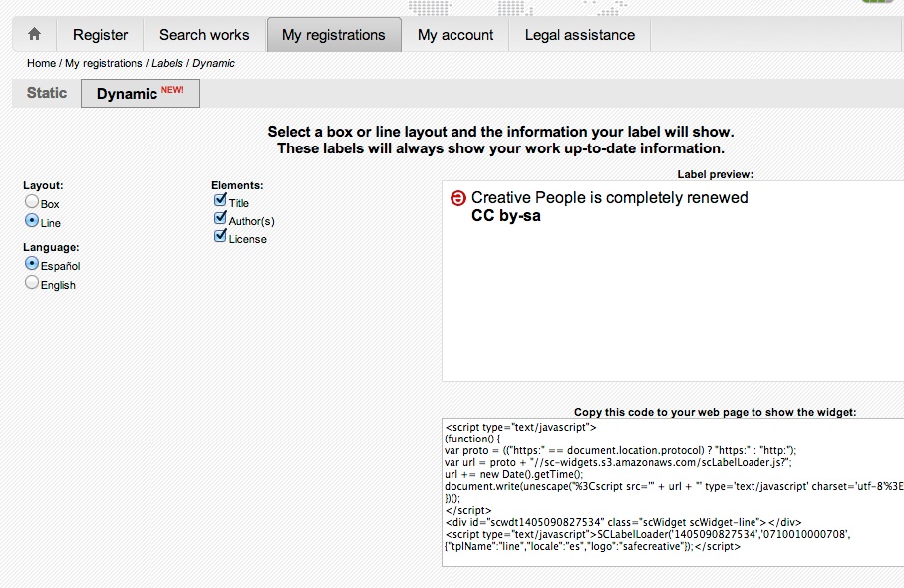Select the Box layout radio button

pos(32,202)
